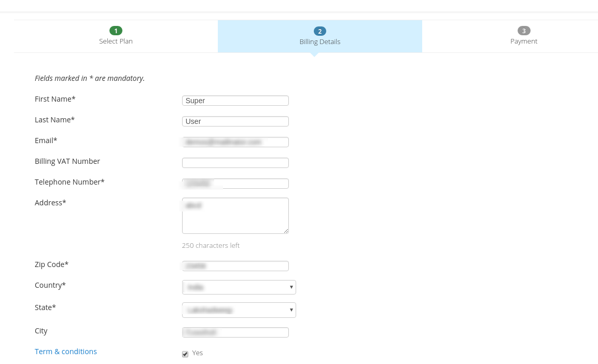Switch to the Payment step

[524, 41]
